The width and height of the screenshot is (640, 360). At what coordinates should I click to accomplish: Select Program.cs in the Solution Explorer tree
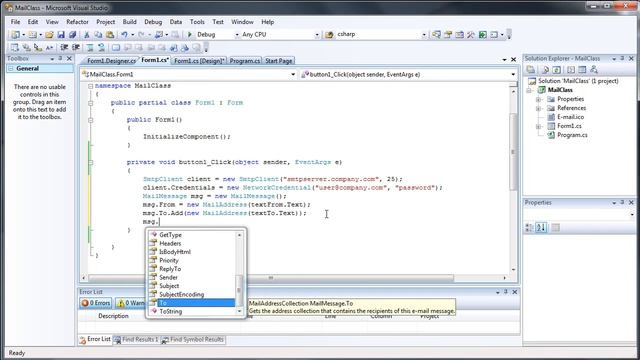click(572, 135)
